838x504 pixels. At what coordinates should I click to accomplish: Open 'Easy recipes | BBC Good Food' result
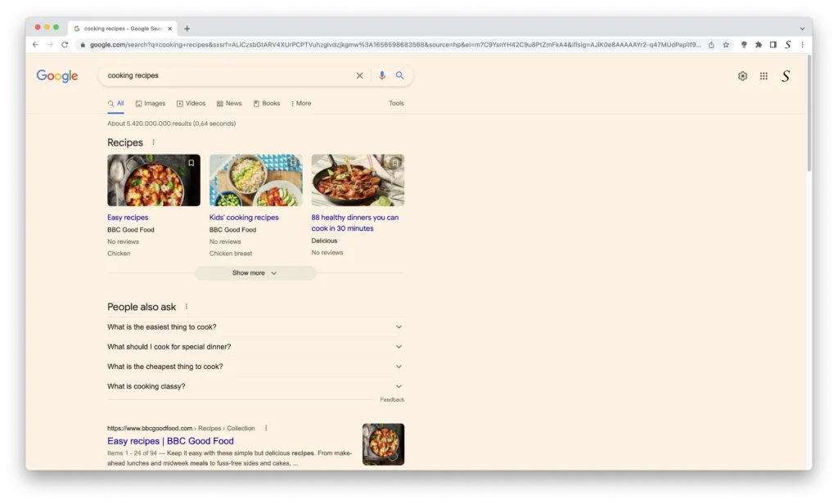click(170, 442)
